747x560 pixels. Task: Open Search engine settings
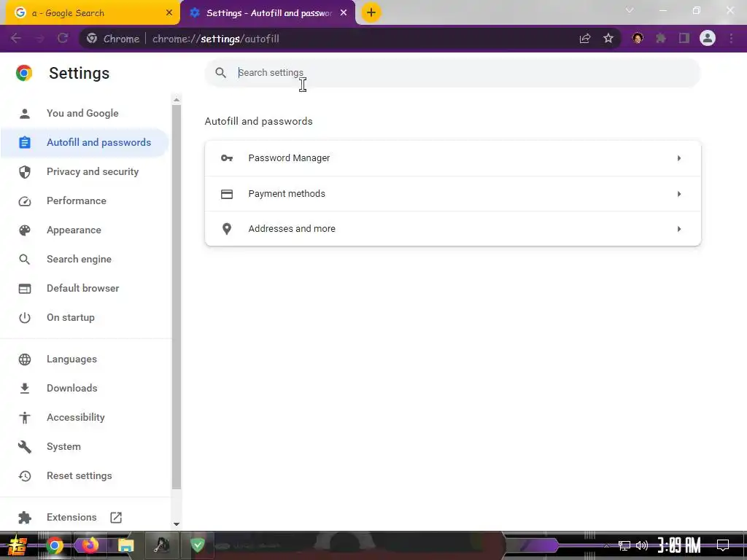click(85, 259)
